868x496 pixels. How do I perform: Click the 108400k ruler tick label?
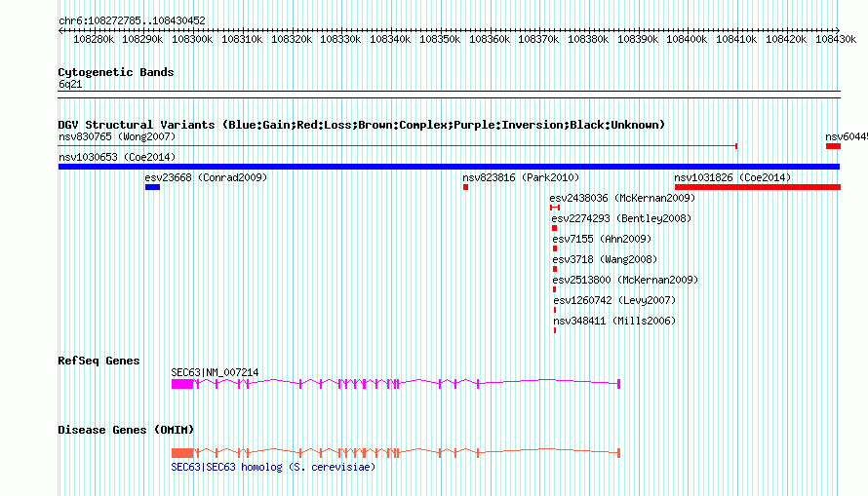687,39
